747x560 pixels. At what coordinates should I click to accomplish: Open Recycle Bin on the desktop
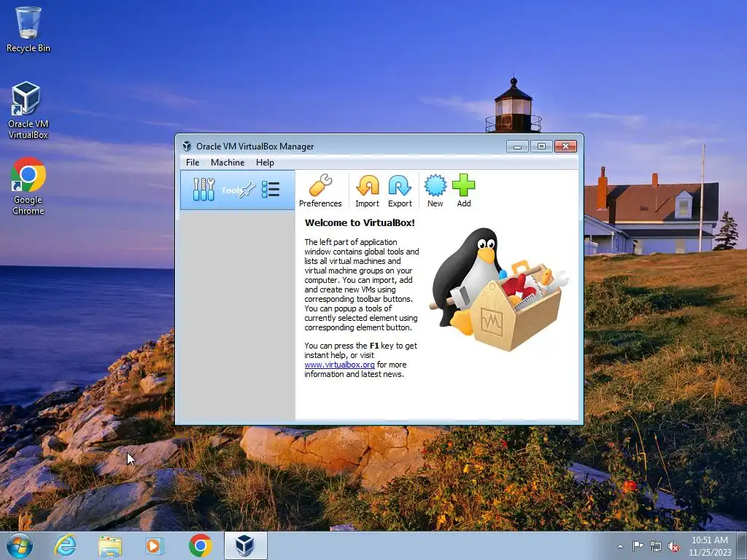tap(28, 29)
